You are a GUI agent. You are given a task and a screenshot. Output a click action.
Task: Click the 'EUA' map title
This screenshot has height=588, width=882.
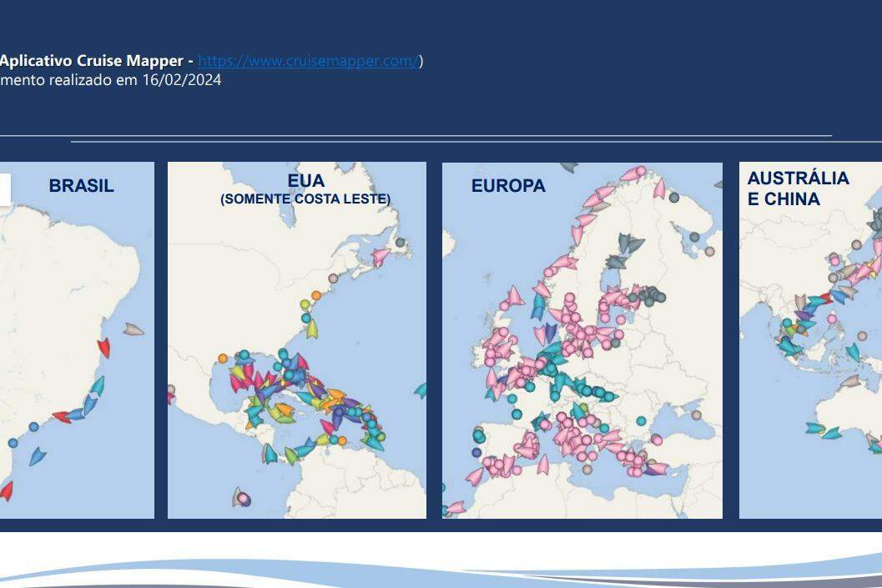click(x=306, y=180)
